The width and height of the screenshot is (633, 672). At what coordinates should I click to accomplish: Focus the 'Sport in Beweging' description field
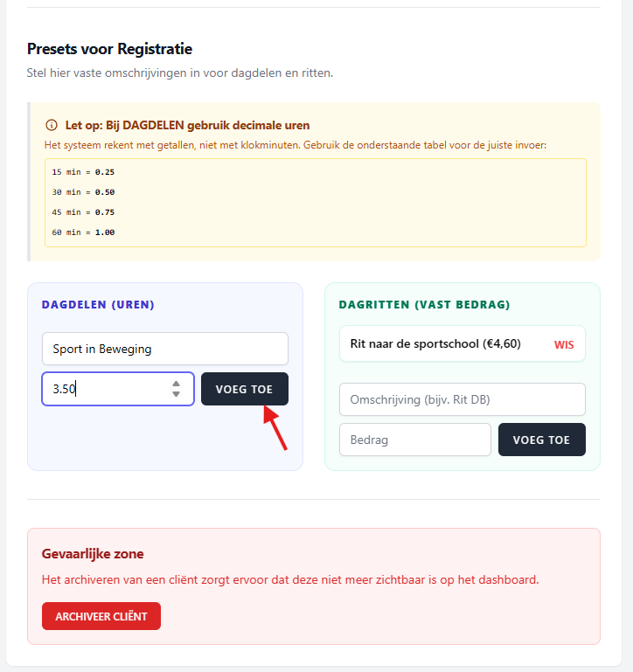pyautogui.click(x=164, y=349)
